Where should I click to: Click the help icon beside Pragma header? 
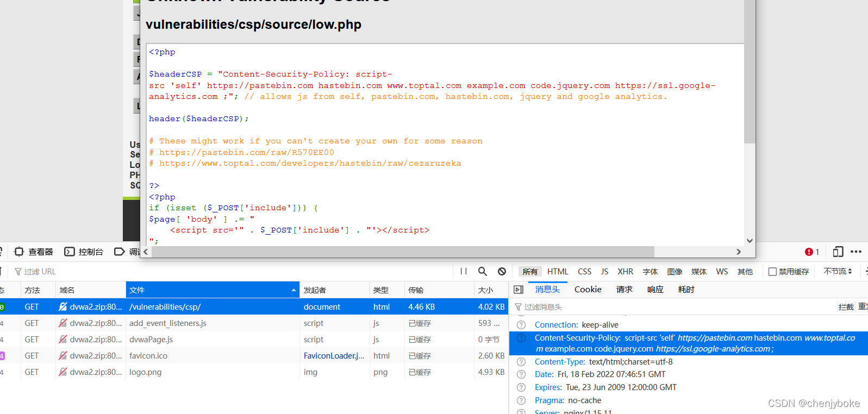(521, 400)
